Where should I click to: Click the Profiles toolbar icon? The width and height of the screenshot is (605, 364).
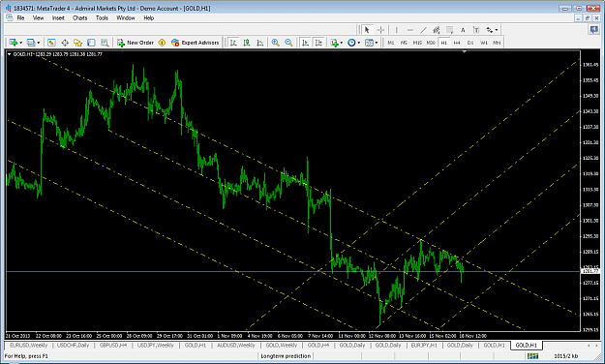point(31,43)
